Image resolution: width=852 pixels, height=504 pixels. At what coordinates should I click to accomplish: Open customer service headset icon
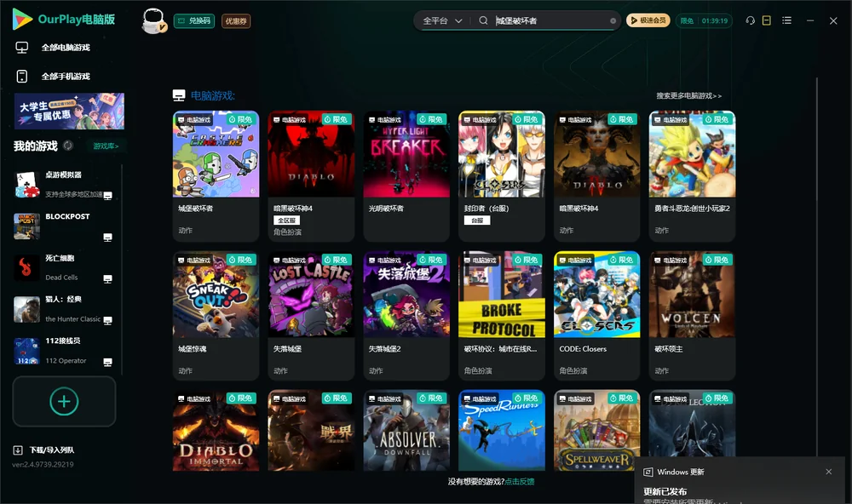(x=751, y=20)
